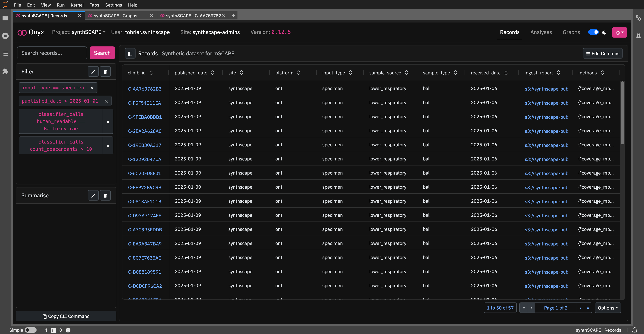
Task: Close the synthSCAPE | Graphs tab
Action: point(151,15)
